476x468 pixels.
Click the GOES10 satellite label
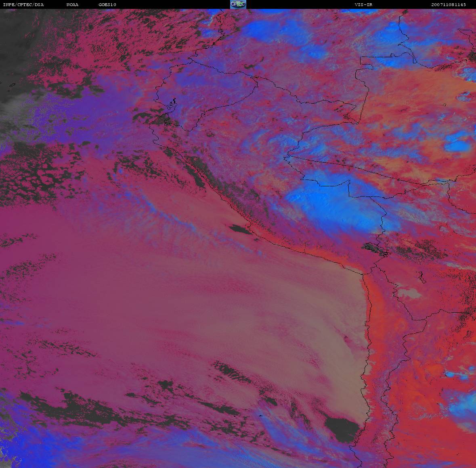click(x=107, y=4)
